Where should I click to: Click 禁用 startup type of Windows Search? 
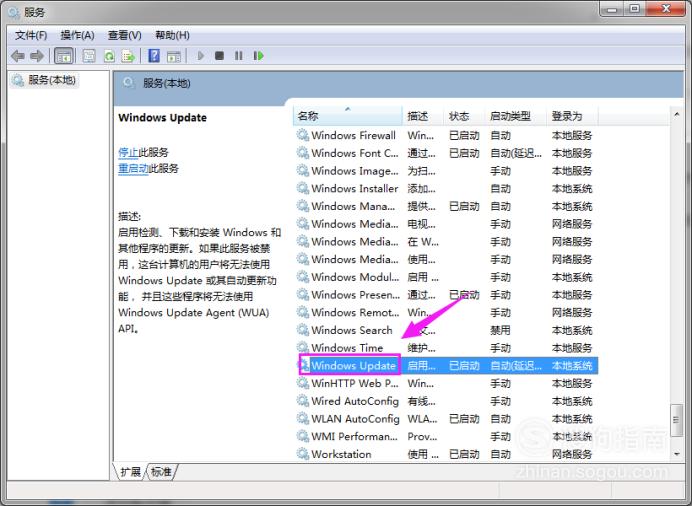point(500,330)
